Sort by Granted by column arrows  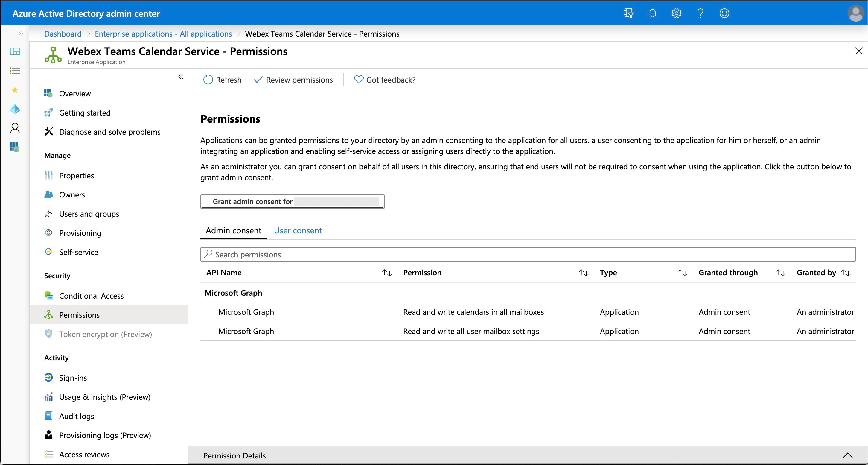(x=846, y=273)
